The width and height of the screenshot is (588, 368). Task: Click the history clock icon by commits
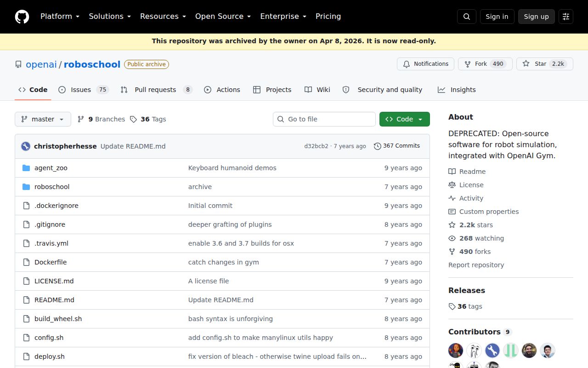pyautogui.click(x=378, y=146)
